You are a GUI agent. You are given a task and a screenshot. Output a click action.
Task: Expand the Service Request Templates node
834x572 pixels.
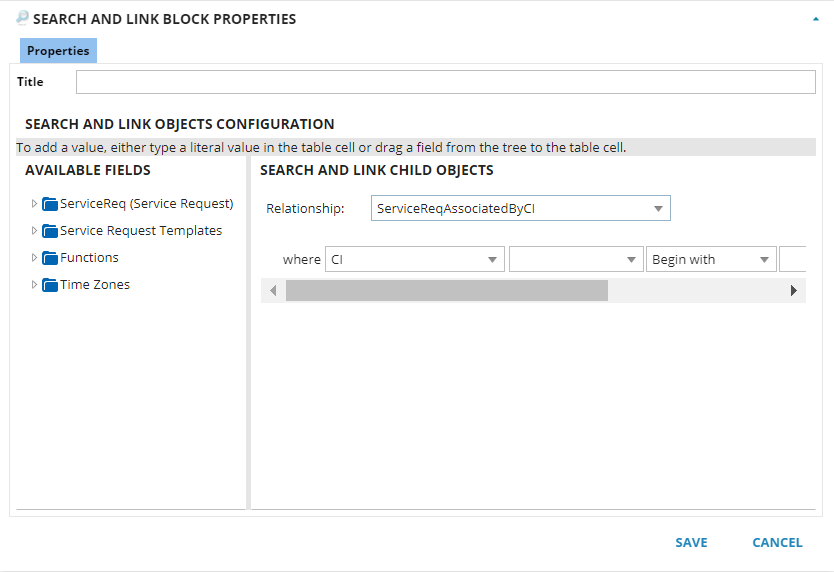click(x=34, y=231)
